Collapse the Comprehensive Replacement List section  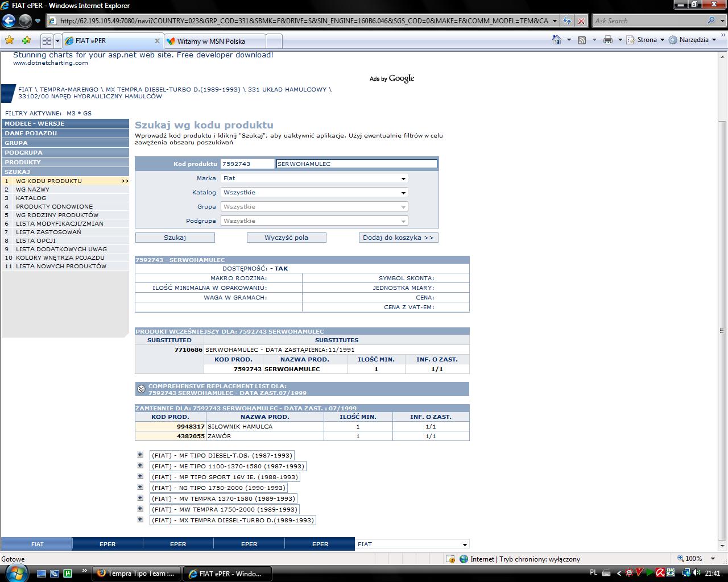141,389
